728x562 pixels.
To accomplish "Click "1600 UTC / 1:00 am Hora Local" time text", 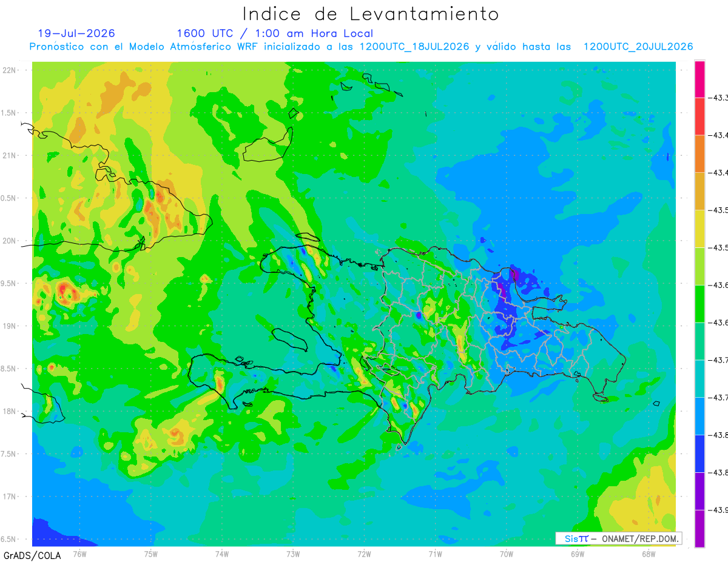I will (x=275, y=33).
